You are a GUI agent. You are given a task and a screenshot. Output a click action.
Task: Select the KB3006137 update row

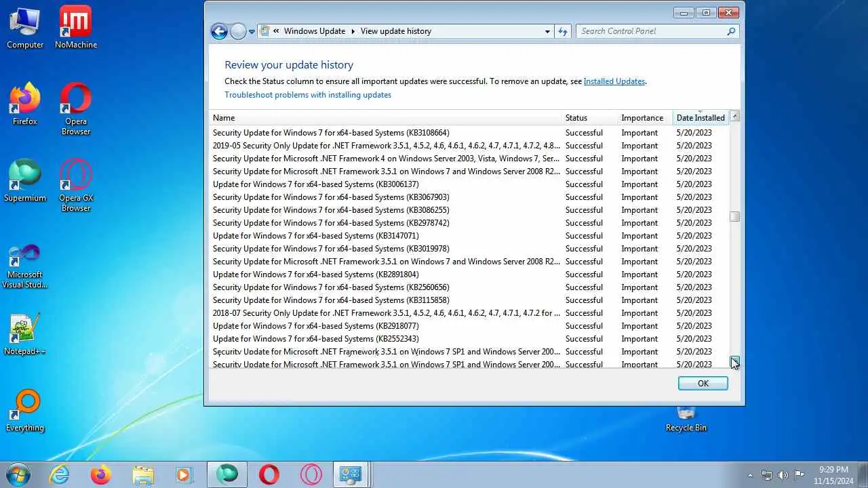pyautogui.click(x=469, y=184)
